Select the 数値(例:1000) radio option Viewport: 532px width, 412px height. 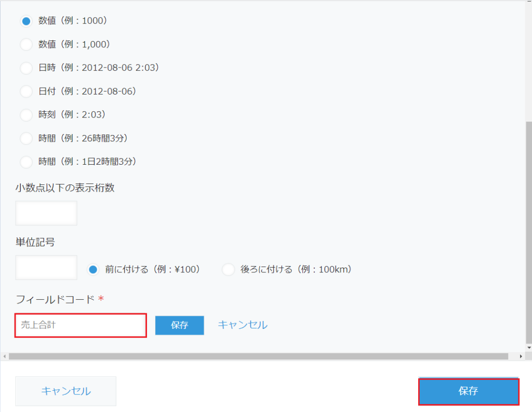coord(26,21)
